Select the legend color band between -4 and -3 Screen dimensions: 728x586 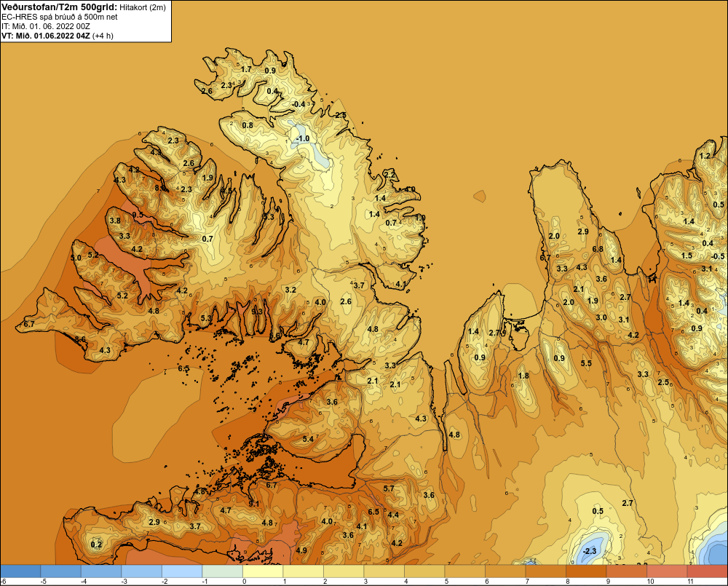coord(101,571)
